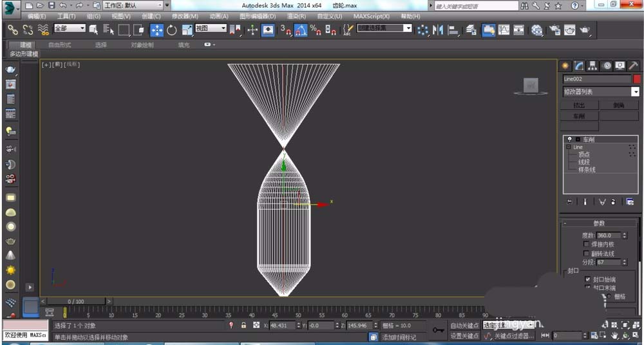
Task: Open Schematic View icon
Action: pos(519,30)
